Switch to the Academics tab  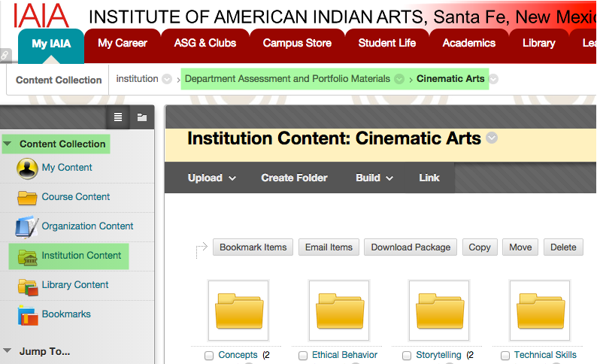(x=468, y=43)
